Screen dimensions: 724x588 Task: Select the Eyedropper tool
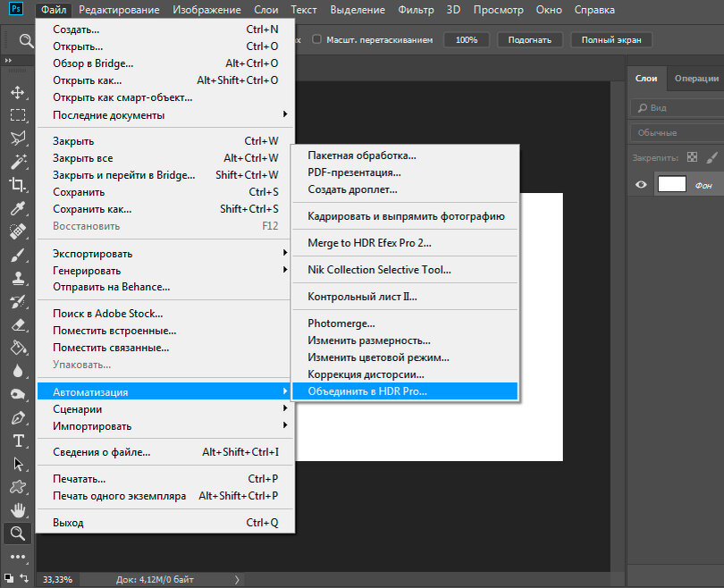point(18,208)
